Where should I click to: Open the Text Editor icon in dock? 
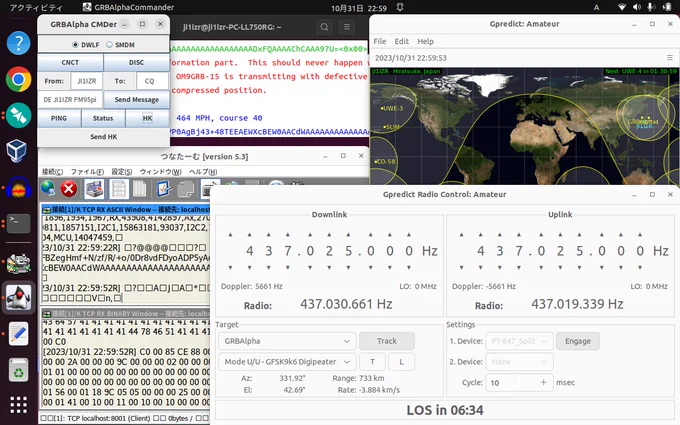[19, 333]
